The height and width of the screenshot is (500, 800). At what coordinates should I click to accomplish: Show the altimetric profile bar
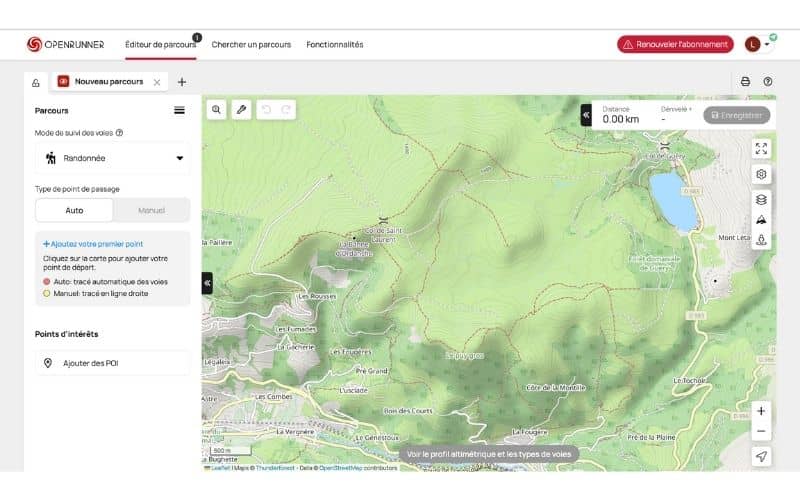(x=489, y=454)
